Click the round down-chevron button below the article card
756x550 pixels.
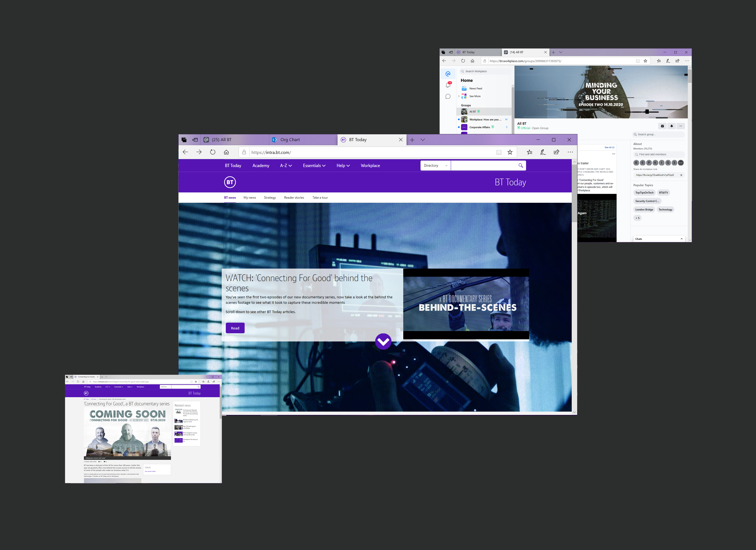383,341
